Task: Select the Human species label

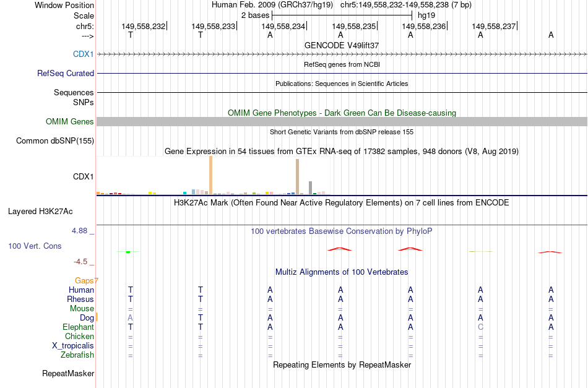Action: click(x=81, y=290)
